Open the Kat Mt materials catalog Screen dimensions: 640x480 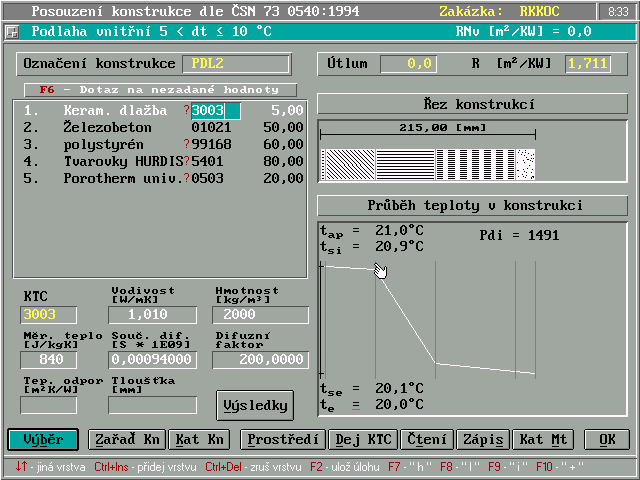545,439
